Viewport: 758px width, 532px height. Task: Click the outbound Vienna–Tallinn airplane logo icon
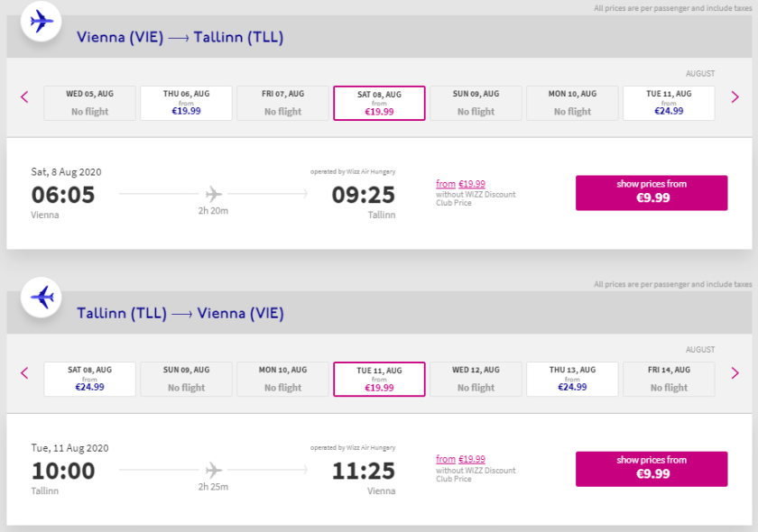point(42,21)
